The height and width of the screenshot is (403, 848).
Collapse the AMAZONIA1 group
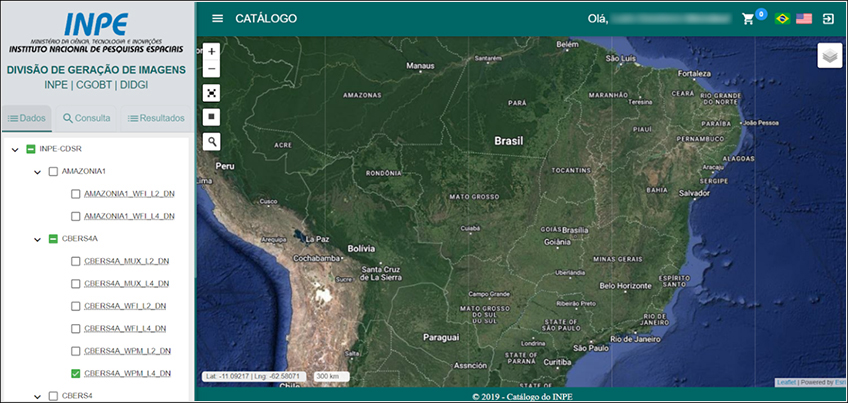pyautogui.click(x=37, y=172)
